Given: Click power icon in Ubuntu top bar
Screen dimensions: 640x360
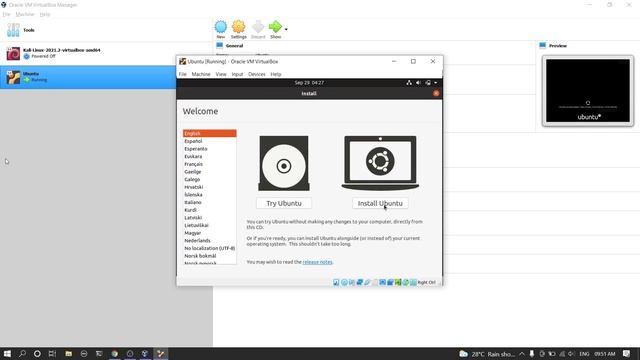Looking at the screenshot, I should tap(428, 83).
